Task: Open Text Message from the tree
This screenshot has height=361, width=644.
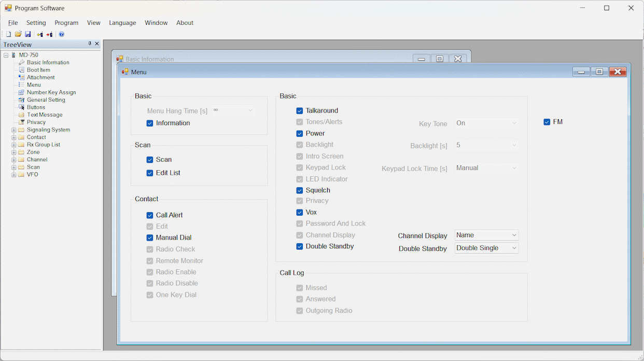Action: tap(45, 115)
